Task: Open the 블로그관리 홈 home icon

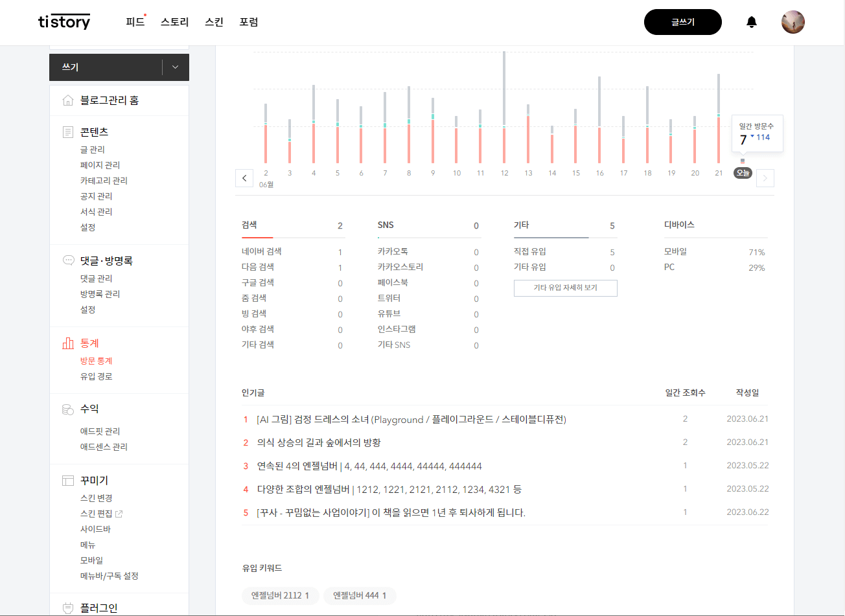Action: 69,100
